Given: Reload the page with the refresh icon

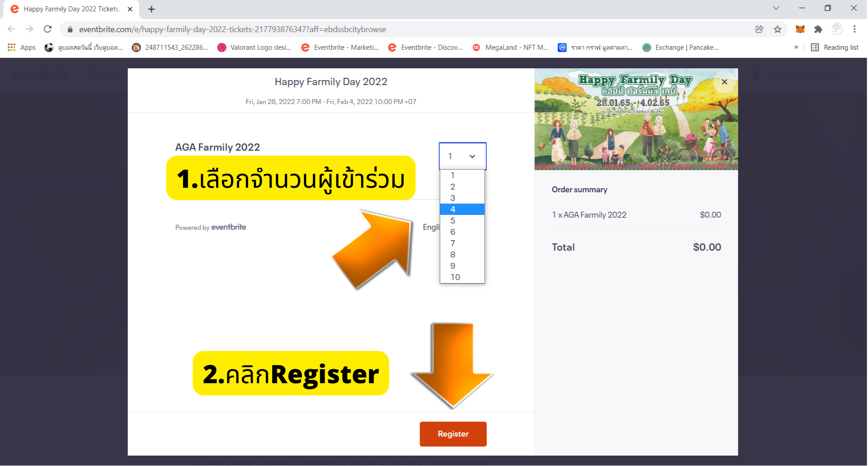Looking at the screenshot, I should [47, 29].
